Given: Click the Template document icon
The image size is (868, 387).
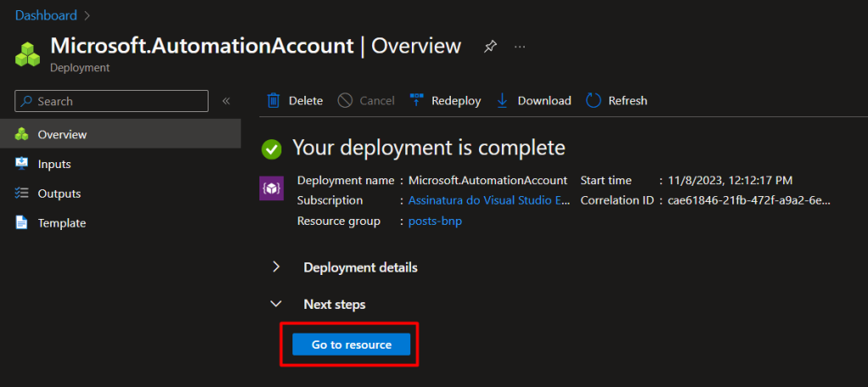Looking at the screenshot, I should coord(22,222).
